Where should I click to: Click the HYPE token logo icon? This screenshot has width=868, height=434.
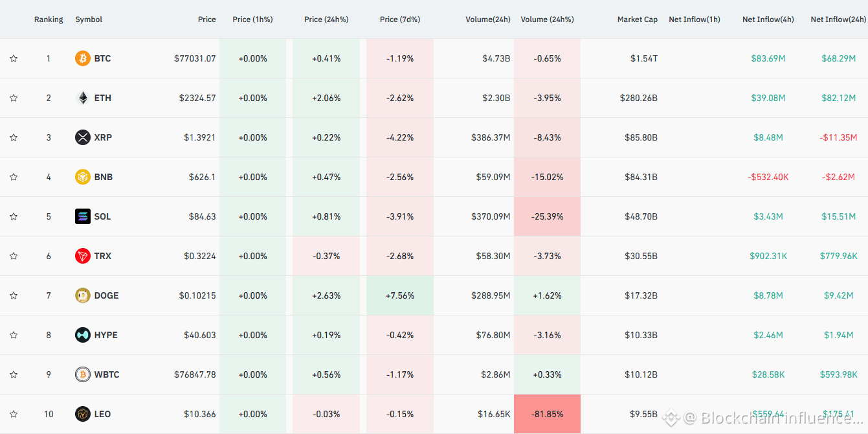tap(83, 335)
